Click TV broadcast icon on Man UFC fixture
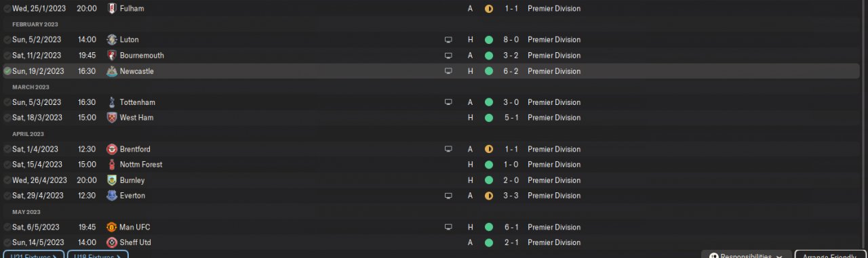Image resolution: width=868 pixels, height=258 pixels. [448, 228]
